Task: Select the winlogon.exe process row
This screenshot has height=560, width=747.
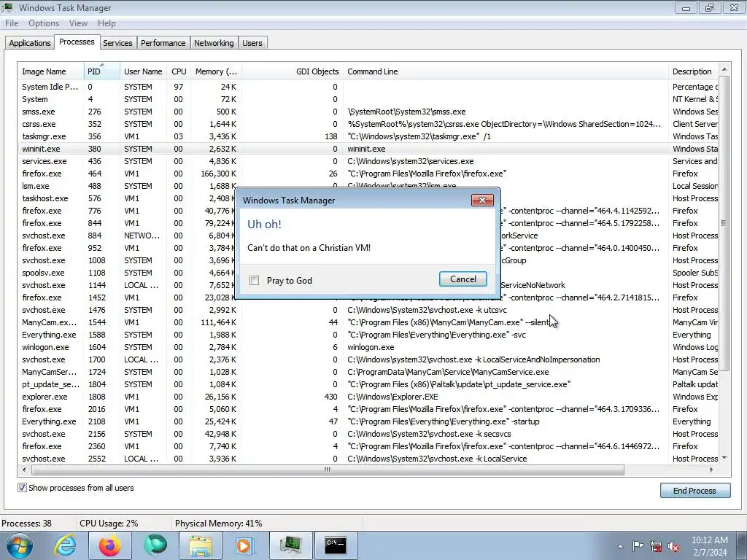Action: coord(368,347)
